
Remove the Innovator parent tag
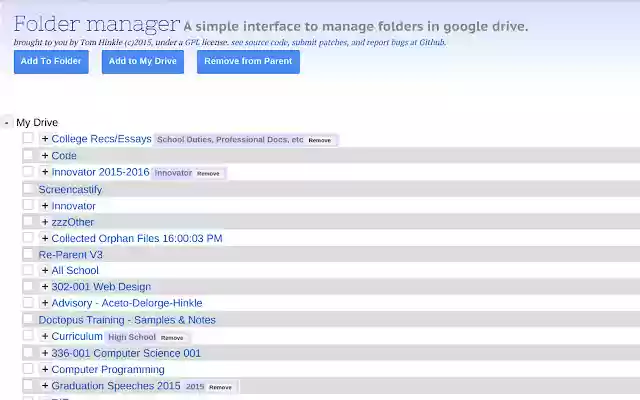208,173
